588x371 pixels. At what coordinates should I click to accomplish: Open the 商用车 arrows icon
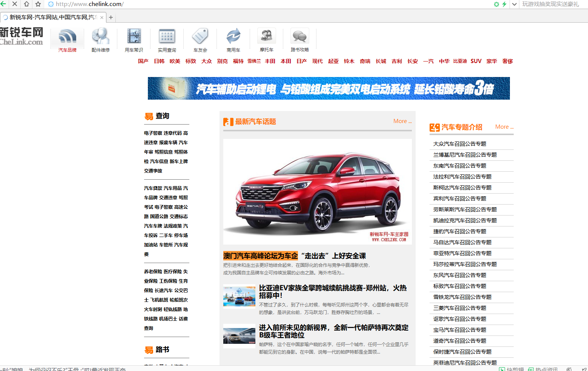[233, 37]
